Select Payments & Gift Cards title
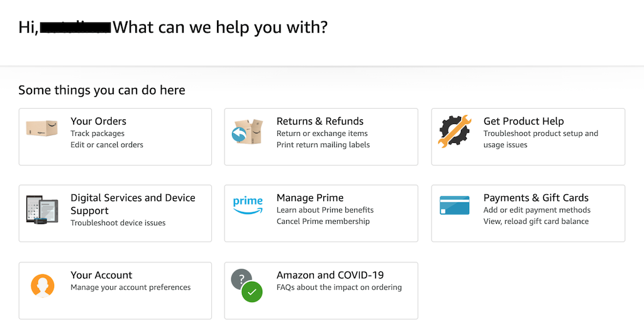The width and height of the screenshot is (644, 329). tap(536, 198)
